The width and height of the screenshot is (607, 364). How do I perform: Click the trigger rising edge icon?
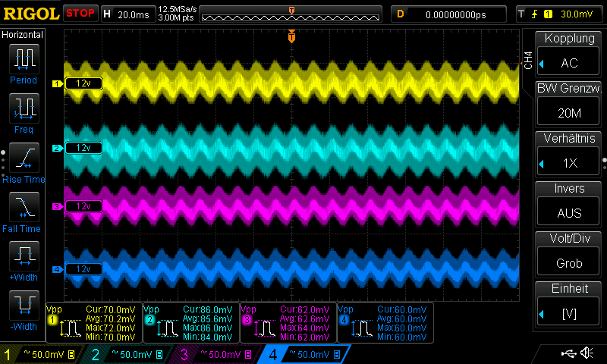click(535, 14)
